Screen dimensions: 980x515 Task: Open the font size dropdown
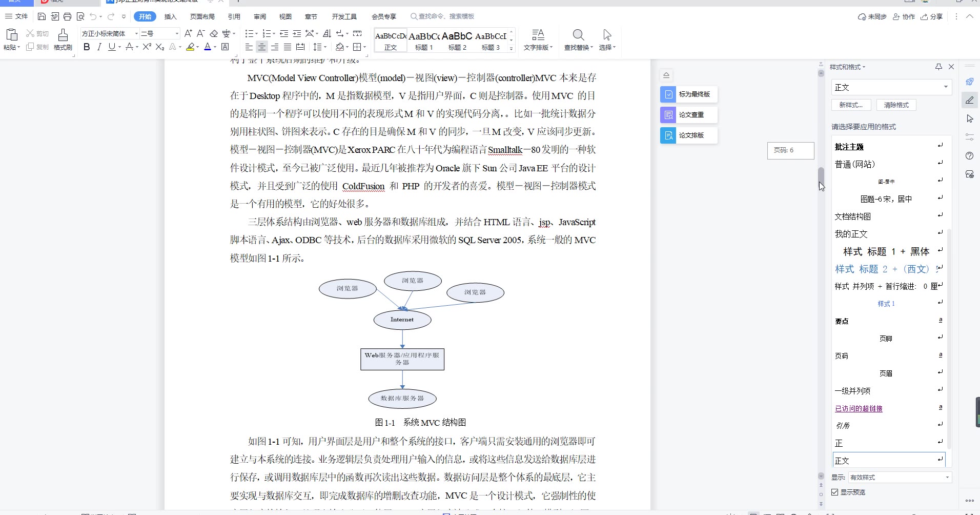tap(177, 33)
